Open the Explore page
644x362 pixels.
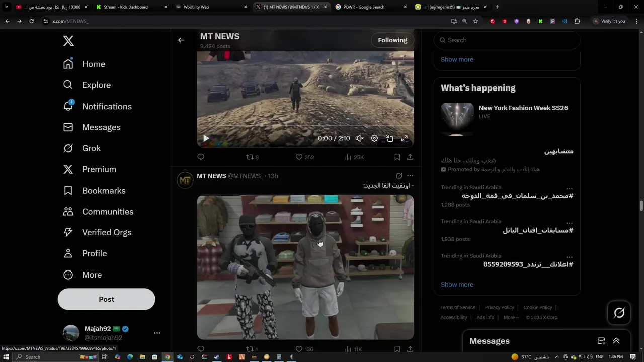(87, 85)
